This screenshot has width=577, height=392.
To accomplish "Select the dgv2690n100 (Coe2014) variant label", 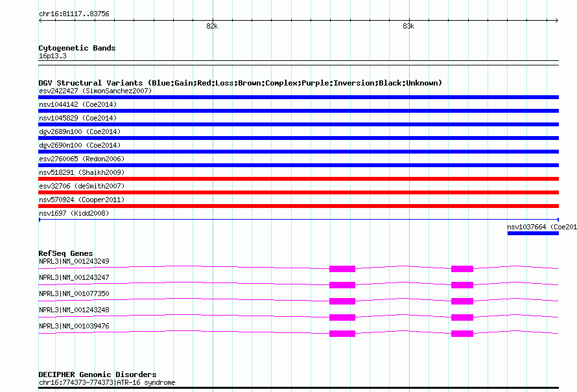I will pos(80,145).
